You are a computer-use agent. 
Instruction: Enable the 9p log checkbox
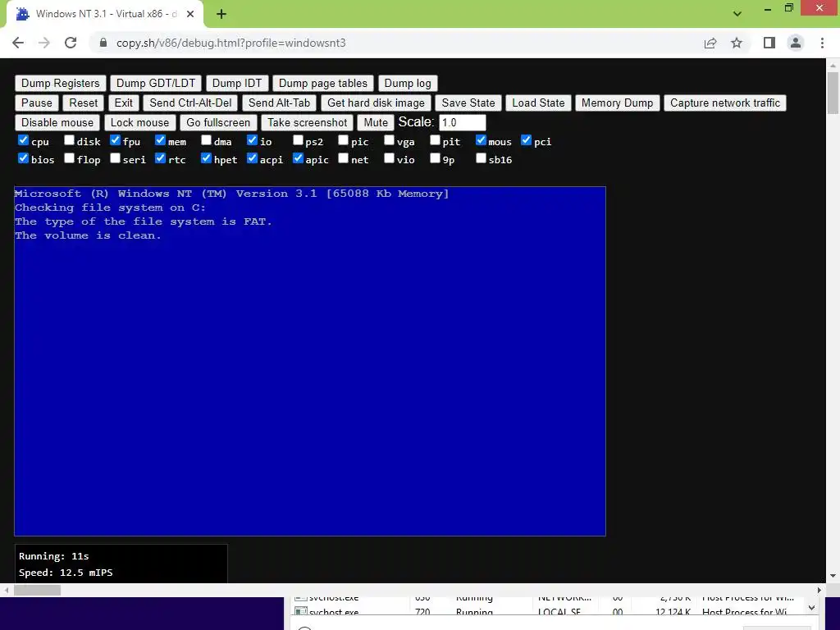tap(435, 158)
